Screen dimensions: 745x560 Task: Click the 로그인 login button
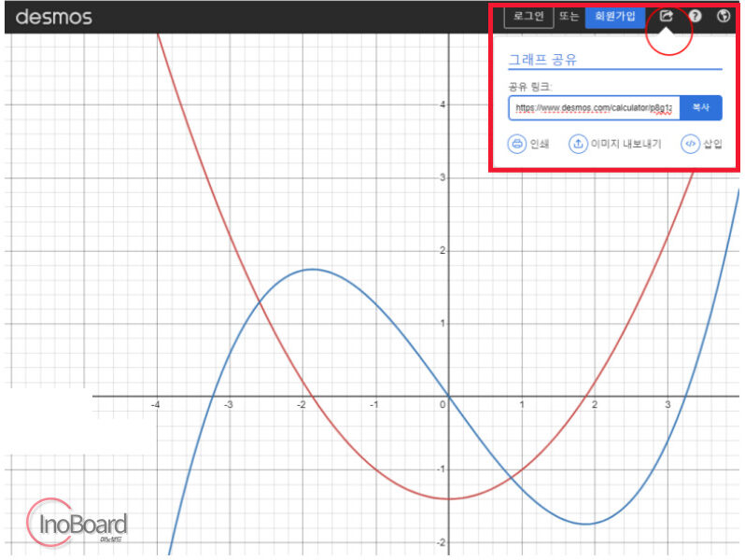point(528,17)
